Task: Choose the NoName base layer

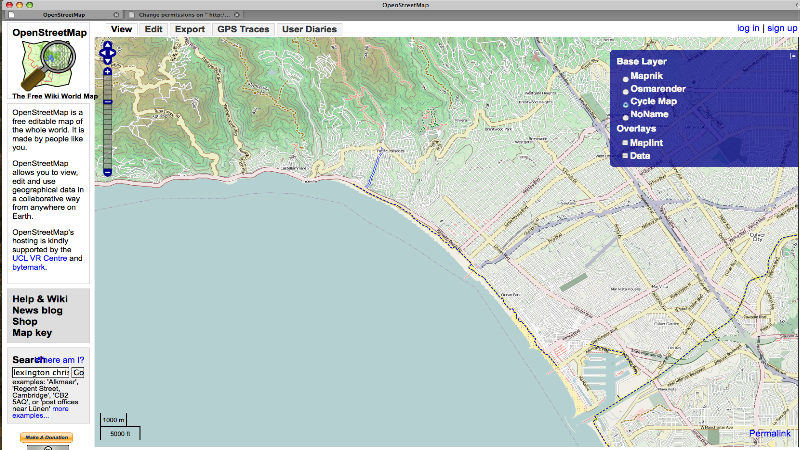Action: tap(626, 116)
